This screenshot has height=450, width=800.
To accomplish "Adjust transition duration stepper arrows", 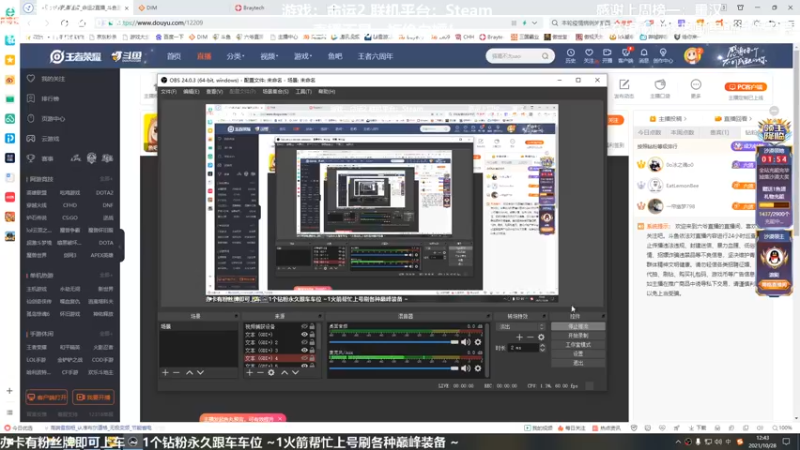I will point(542,348).
